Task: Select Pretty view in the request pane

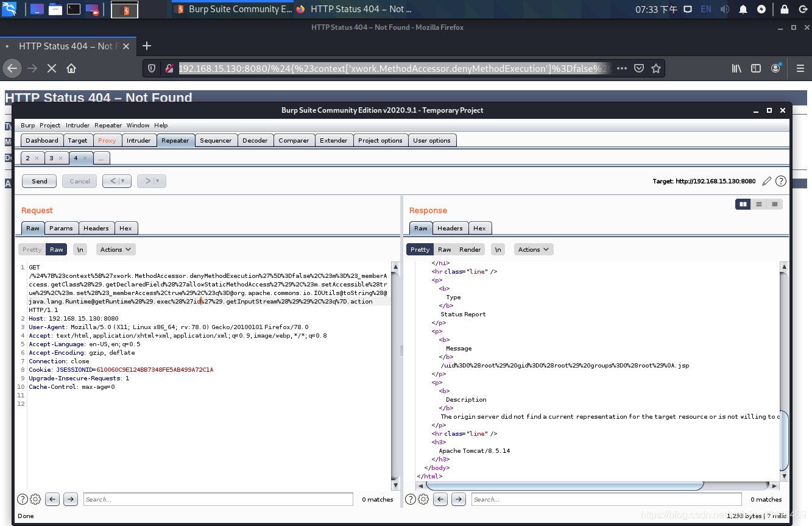Action: coord(32,249)
